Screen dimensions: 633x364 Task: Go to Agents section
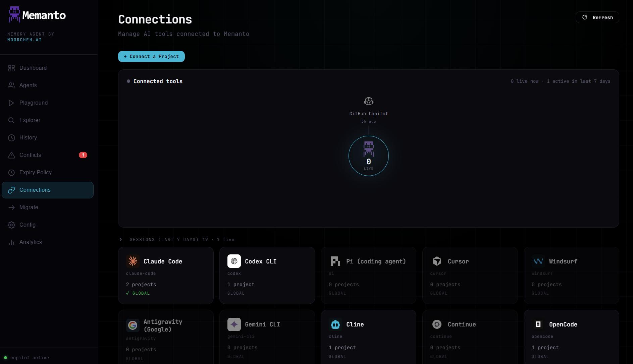click(48, 85)
